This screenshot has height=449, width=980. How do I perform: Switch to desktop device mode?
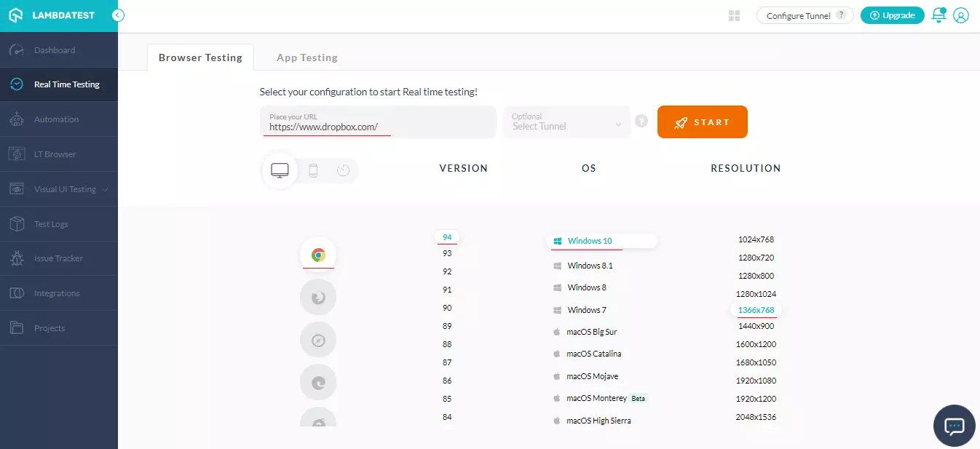pyautogui.click(x=280, y=171)
